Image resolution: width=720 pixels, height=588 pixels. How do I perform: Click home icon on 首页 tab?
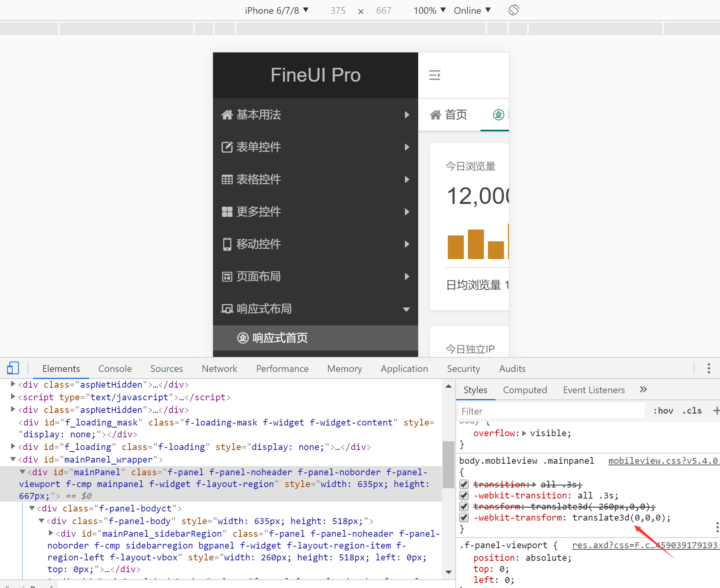pyautogui.click(x=435, y=115)
